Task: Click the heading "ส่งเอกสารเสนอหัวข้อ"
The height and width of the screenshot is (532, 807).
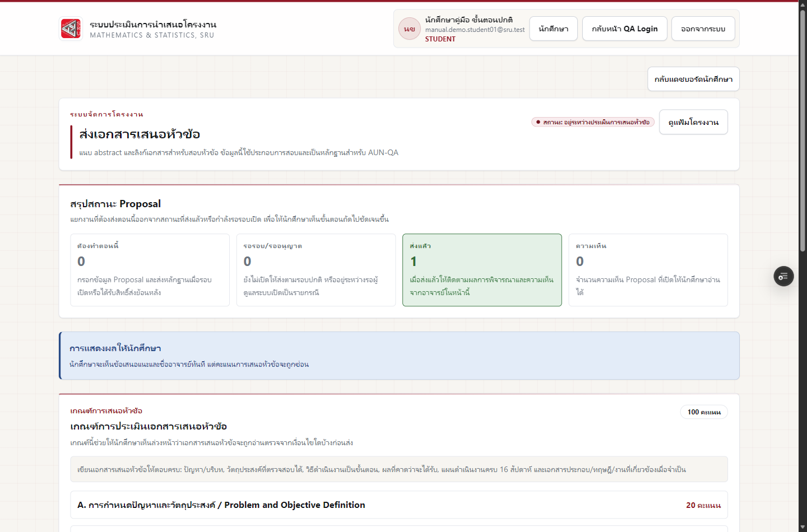Action: tap(140, 134)
